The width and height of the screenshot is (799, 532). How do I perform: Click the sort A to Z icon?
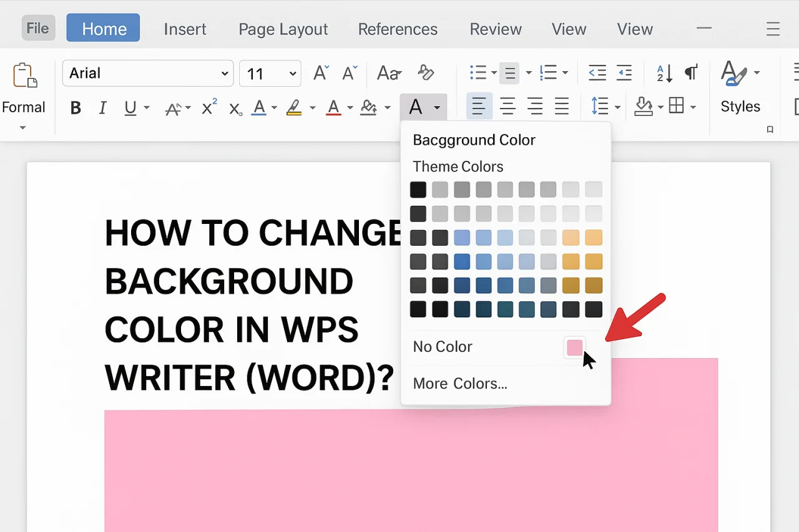pyautogui.click(x=664, y=73)
